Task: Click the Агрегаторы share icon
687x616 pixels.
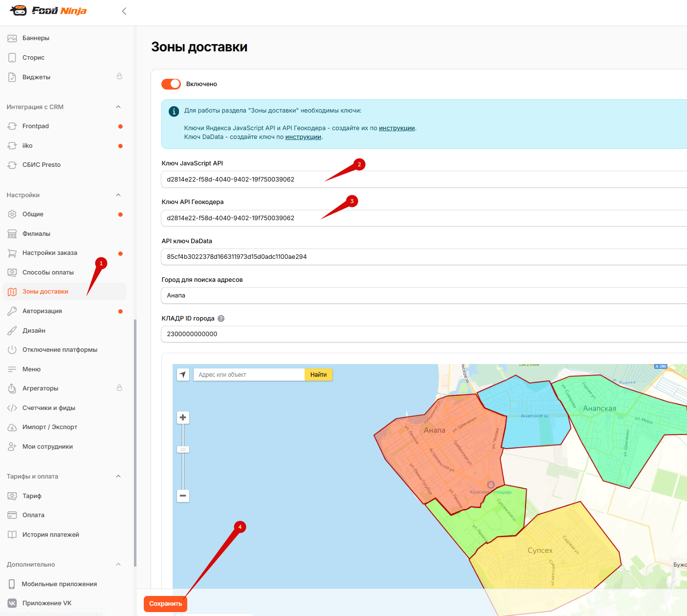Action: click(12, 388)
